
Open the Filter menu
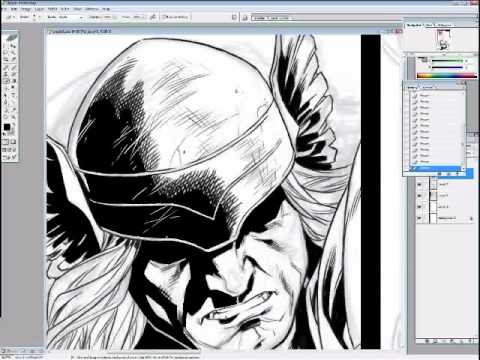(x=65, y=9)
